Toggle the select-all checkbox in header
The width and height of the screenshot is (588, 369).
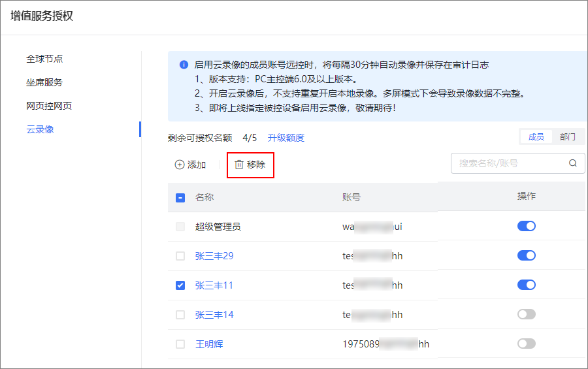pos(180,197)
